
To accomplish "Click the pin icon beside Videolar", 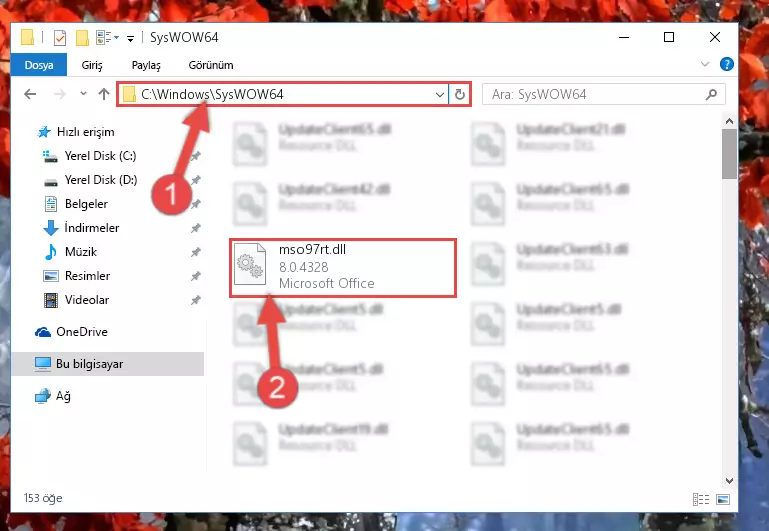I will [196, 300].
